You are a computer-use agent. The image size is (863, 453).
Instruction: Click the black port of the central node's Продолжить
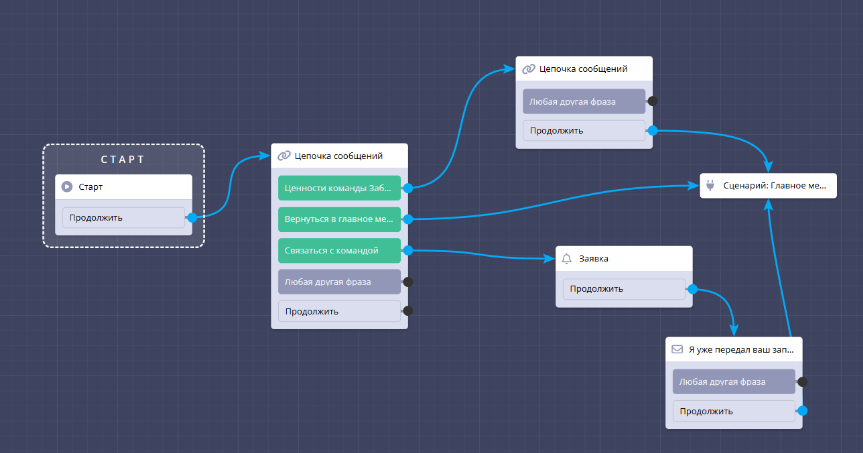click(407, 311)
